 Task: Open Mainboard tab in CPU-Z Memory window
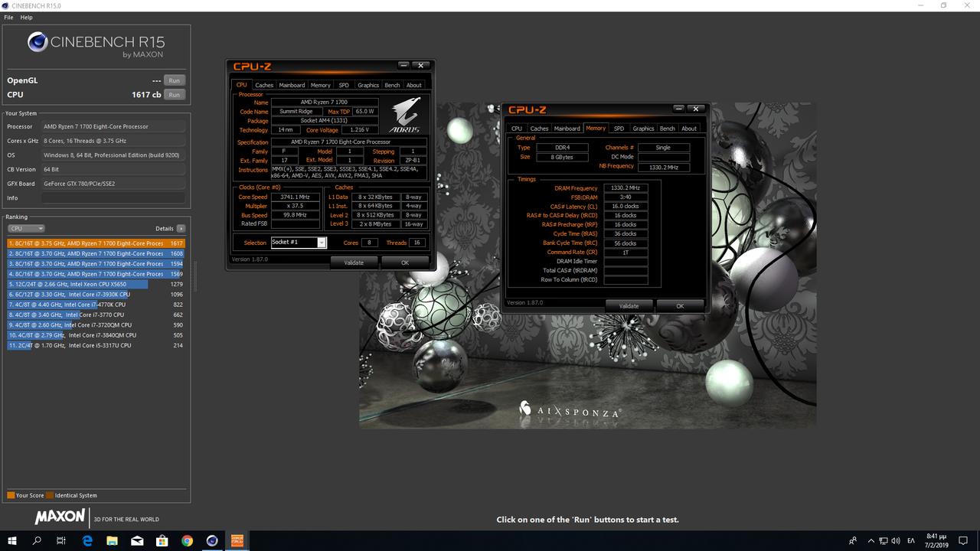pyautogui.click(x=567, y=129)
